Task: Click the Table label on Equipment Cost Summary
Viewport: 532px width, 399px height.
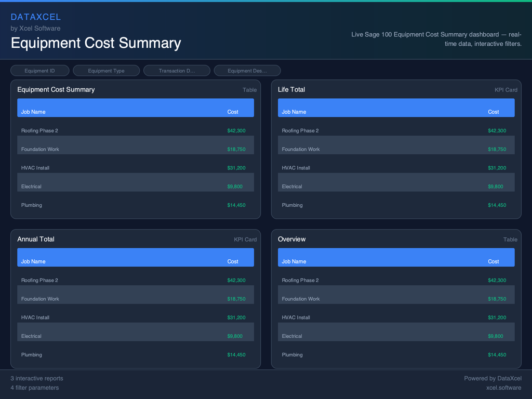Action: (249, 90)
